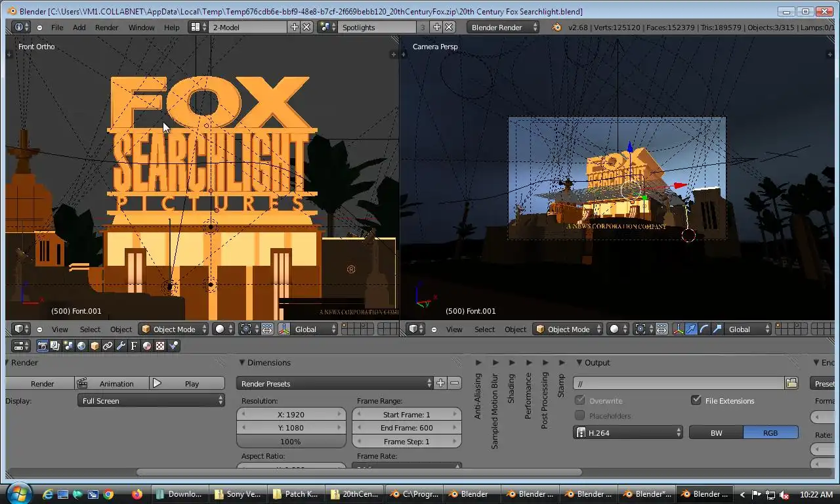Open the Render Layers properties tab icon
This screenshot has height=504, width=840.
pos(55,346)
